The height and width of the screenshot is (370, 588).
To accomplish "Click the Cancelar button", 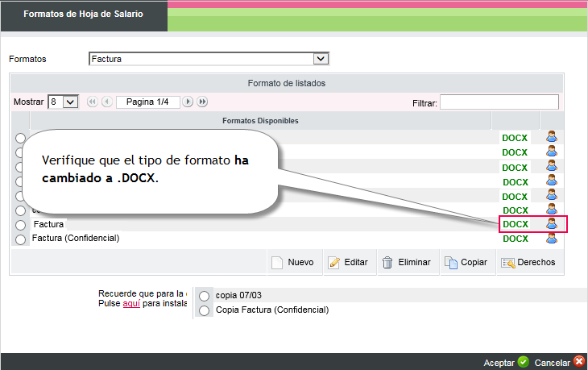I will (x=560, y=363).
